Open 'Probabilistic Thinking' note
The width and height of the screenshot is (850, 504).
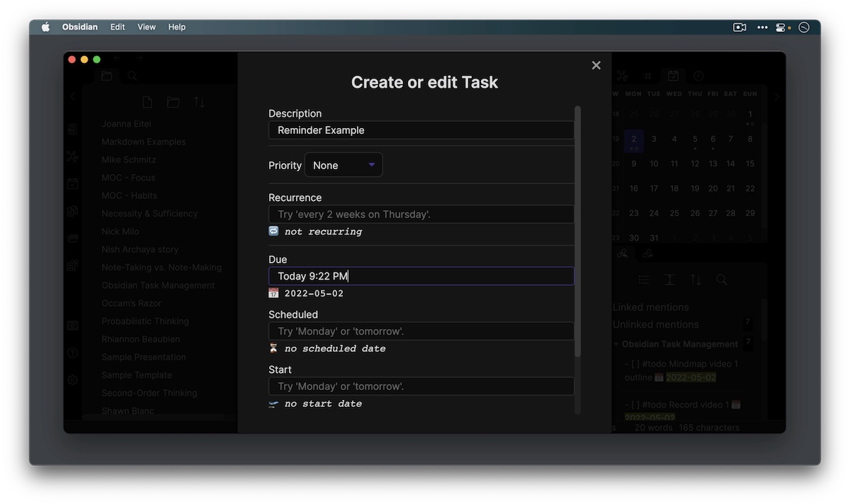145,321
